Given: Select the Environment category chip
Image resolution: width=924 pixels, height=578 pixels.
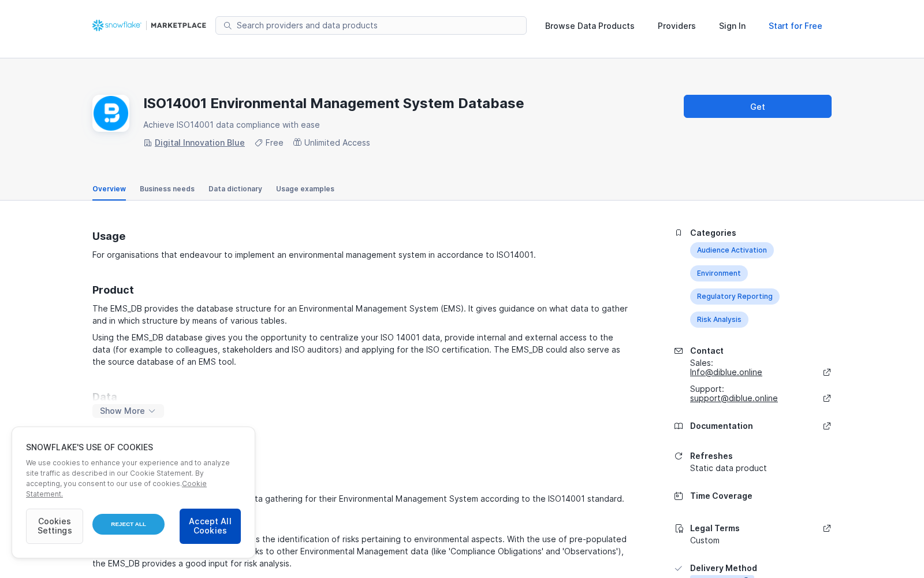Looking at the screenshot, I should (719, 273).
